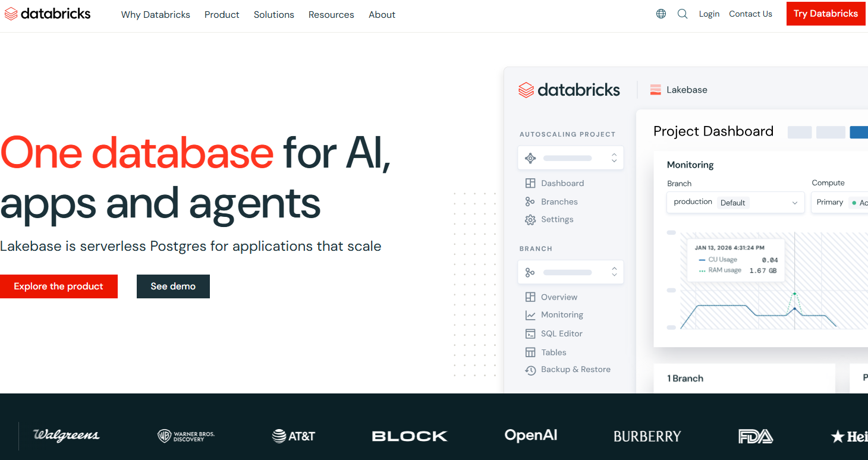Click the Settings gear icon
Screen dimensions: 868x460
[530, 220]
